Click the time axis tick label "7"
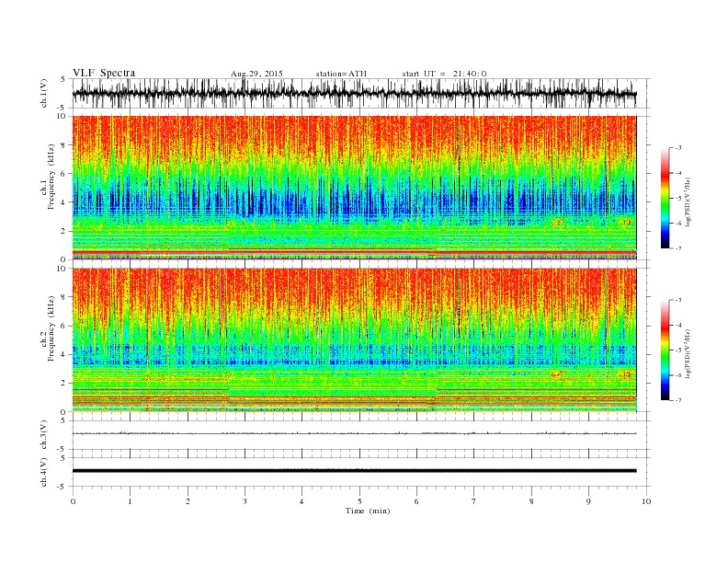The image size is (728, 563). [474, 501]
